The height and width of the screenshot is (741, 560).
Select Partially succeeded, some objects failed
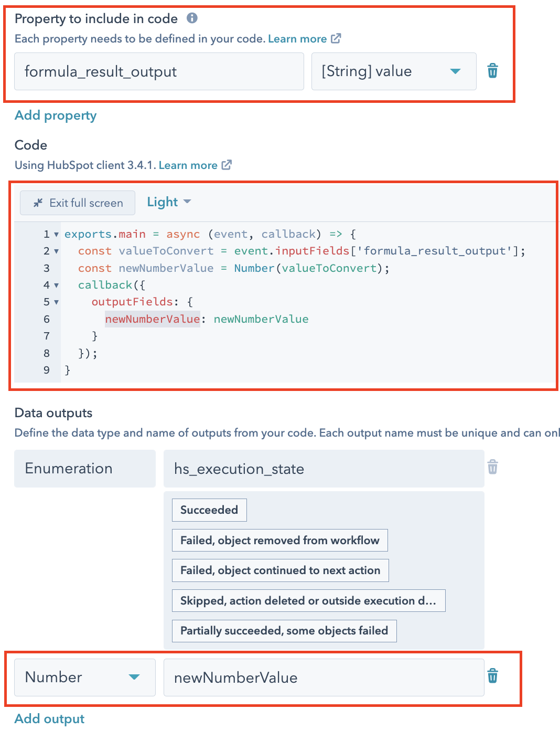tap(284, 631)
